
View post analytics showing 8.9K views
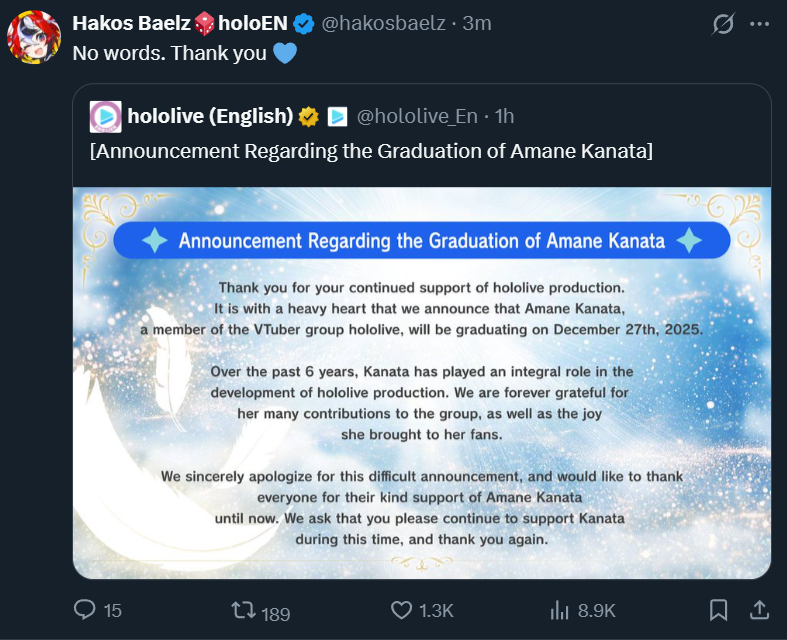point(560,610)
